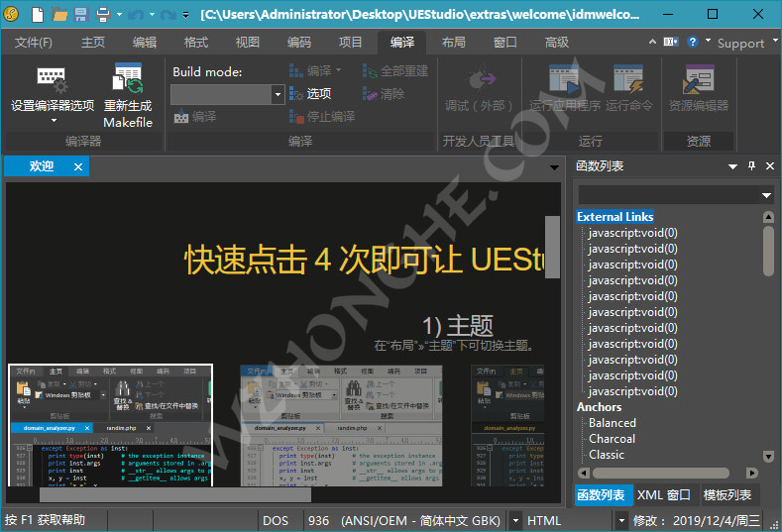
Task: Save file with the floppy disk icon
Action: point(81,15)
